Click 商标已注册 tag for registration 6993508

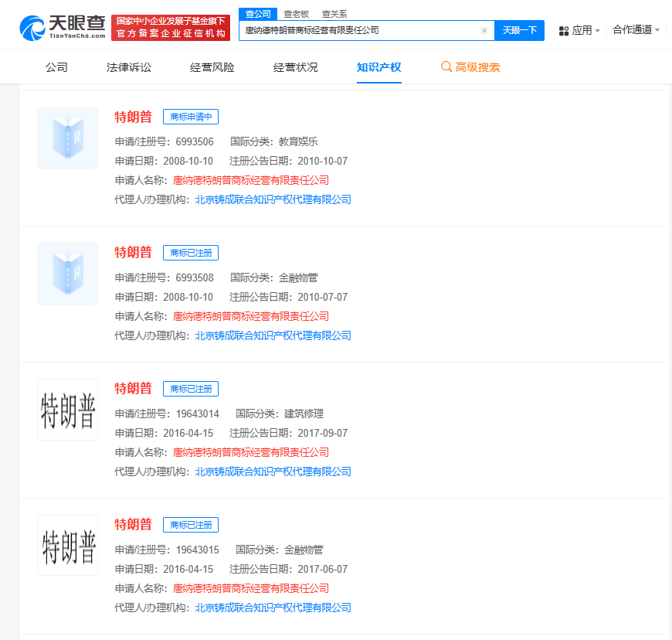coord(191,253)
